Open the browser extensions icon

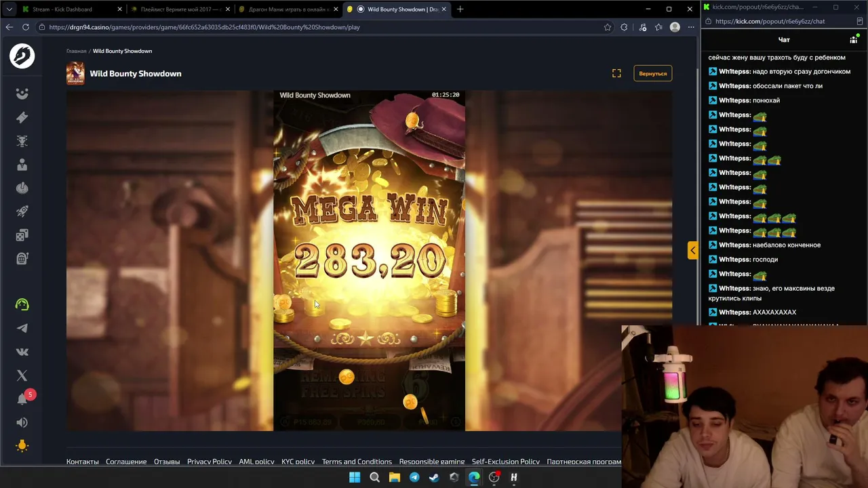click(625, 27)
